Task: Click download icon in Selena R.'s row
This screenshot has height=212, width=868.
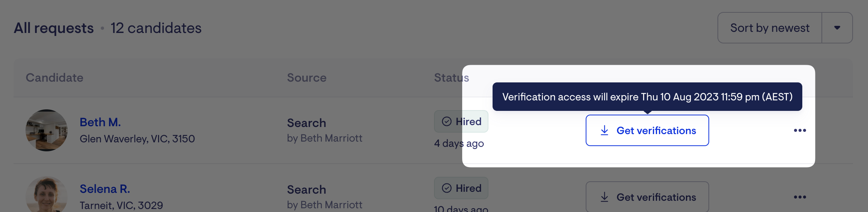Action: pyautogui.click(x=604, y=197)
